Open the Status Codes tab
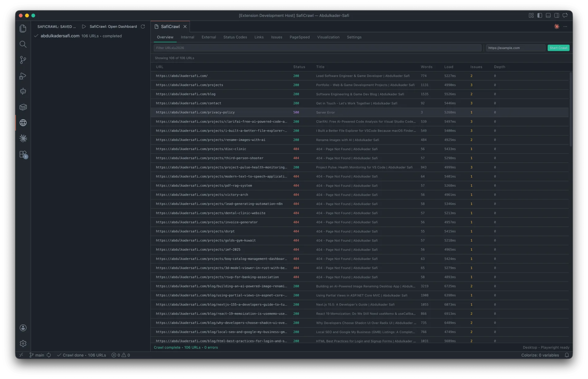The height and width of the screenshot is (379, 588). tap(235, 37)
